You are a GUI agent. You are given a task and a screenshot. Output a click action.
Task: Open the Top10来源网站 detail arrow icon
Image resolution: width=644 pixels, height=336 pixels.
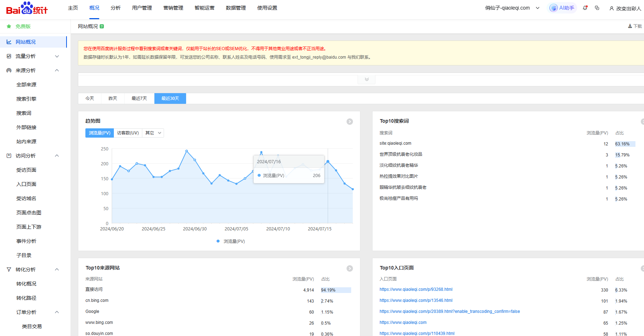pyautogui.click(x=350, y=268)
